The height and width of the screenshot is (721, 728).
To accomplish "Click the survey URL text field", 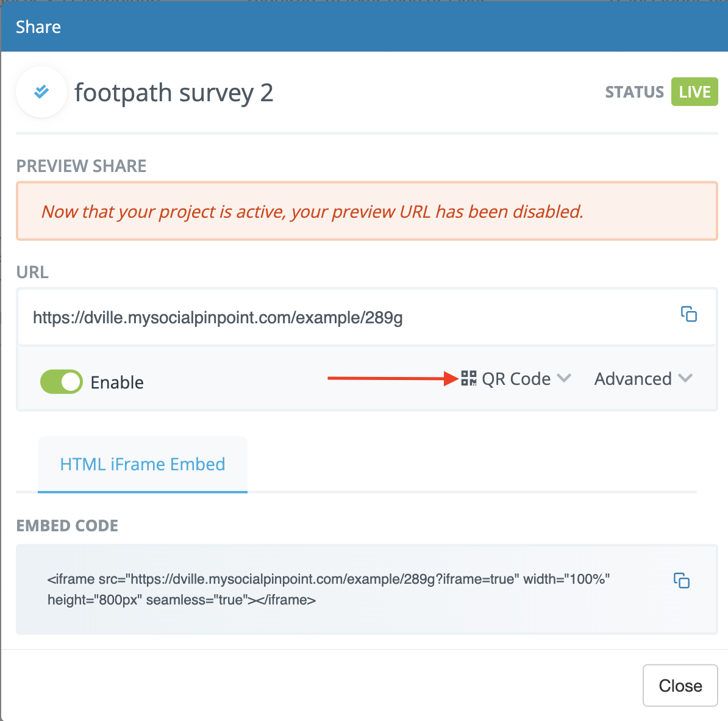I will coord(367,317).
